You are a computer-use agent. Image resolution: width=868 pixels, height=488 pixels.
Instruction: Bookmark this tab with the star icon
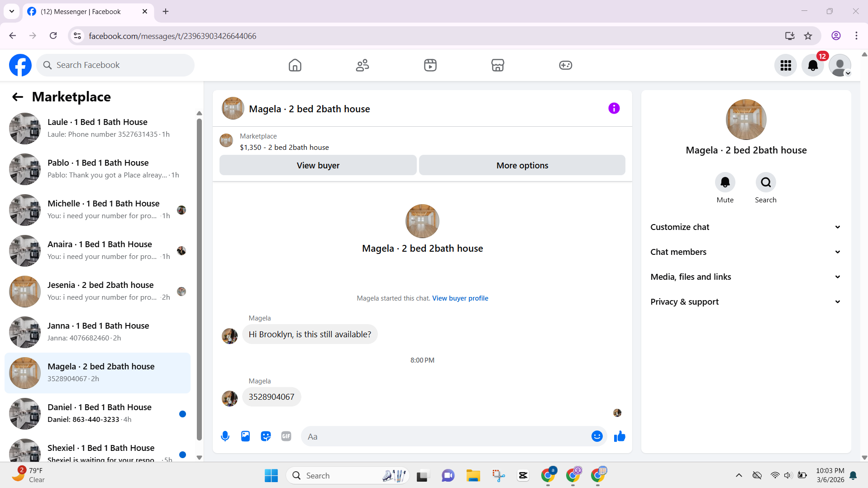tap(808, 36)
